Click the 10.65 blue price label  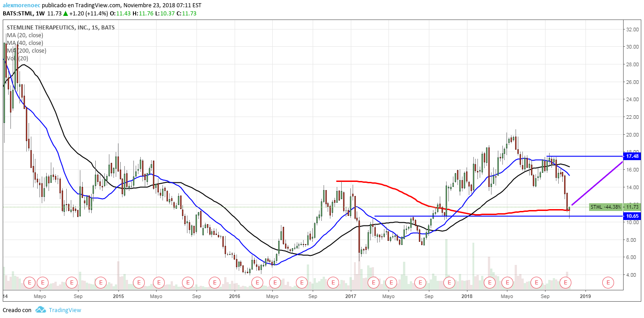[632, 216]
